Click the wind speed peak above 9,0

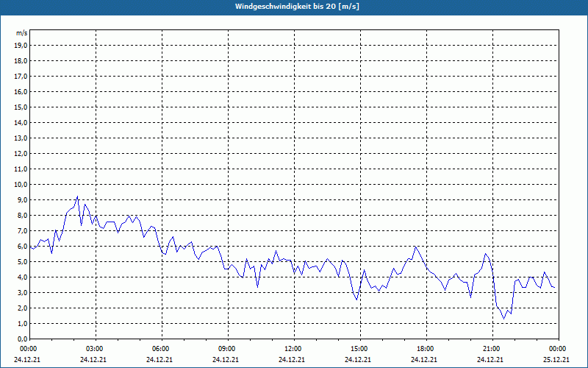pos(77,197)
